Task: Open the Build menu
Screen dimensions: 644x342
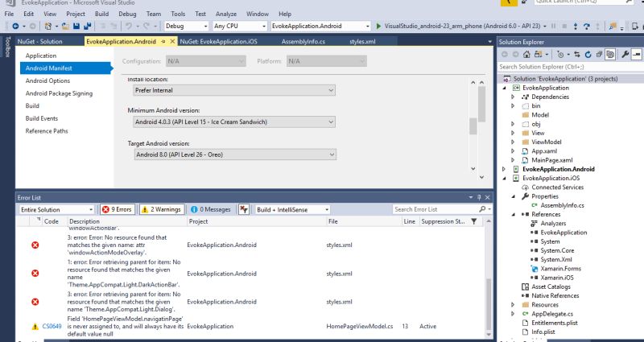Action: pyautogui.click(x=102, y=14)
